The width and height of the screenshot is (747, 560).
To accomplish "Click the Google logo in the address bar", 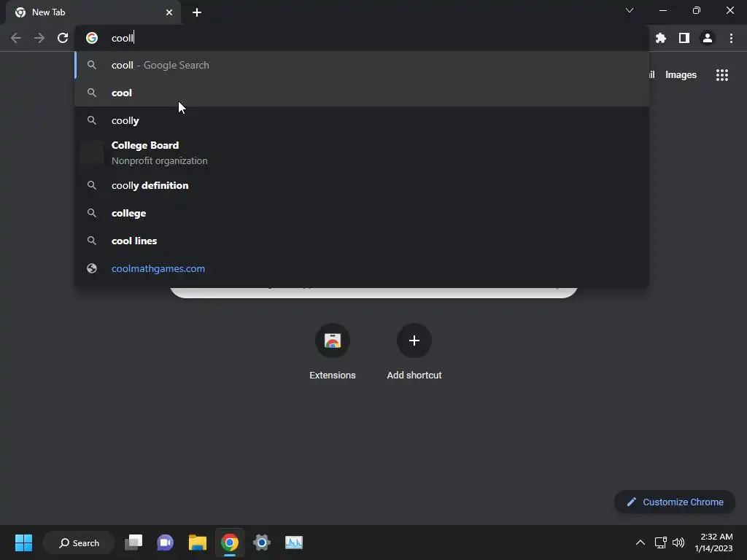I will point(92,38).
